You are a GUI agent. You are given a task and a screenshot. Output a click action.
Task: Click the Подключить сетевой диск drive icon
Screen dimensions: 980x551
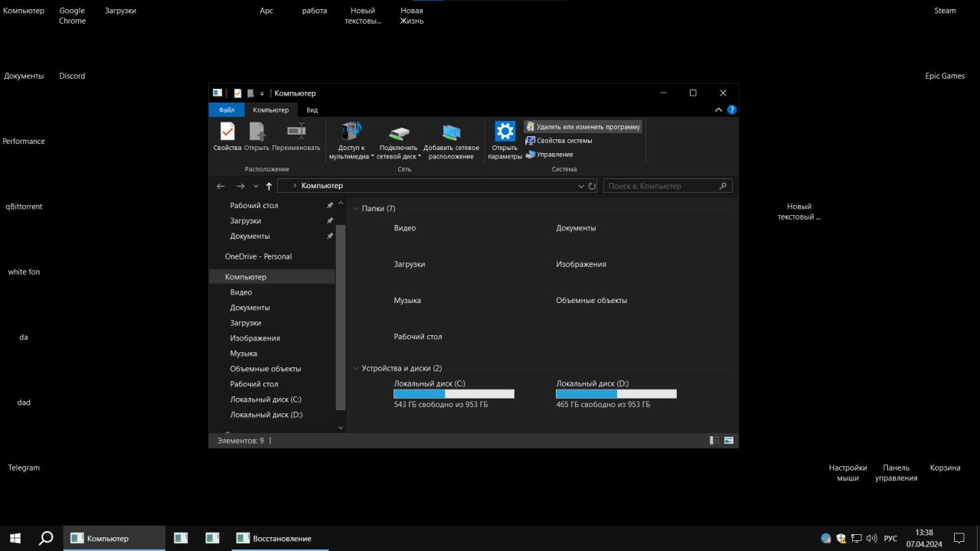point(399,133)
